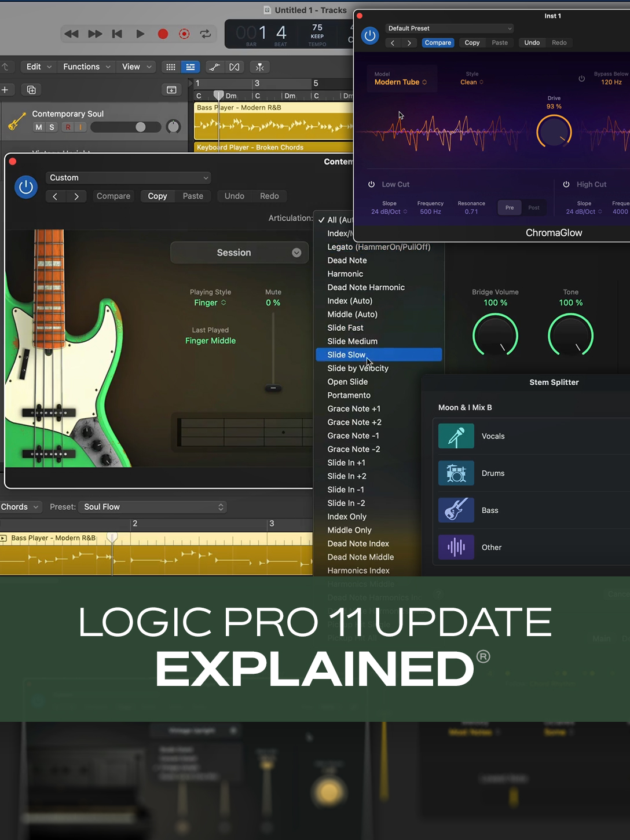The width and height of the screenshot is (630, 840).
Task: Click the Compare button in ChromaGlow
Action: [x=438, y=42]
